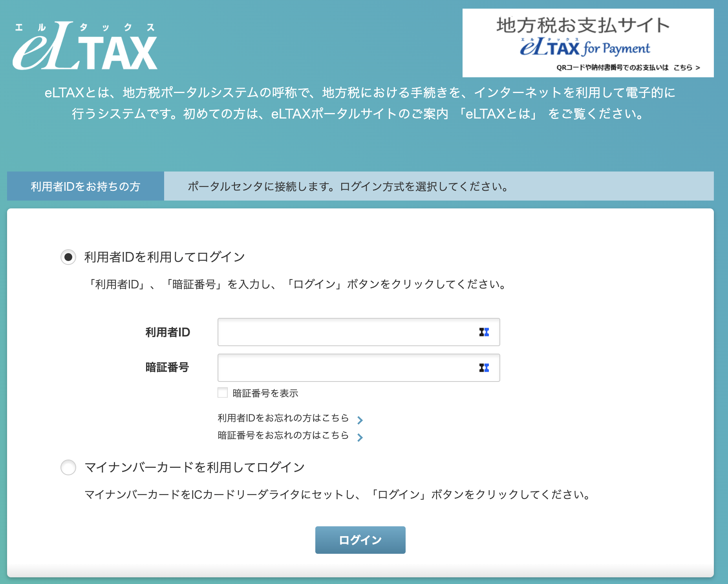The image size is (728, 584).
Task: Focus the 利用者ID input field
Action: click(359, 332)
